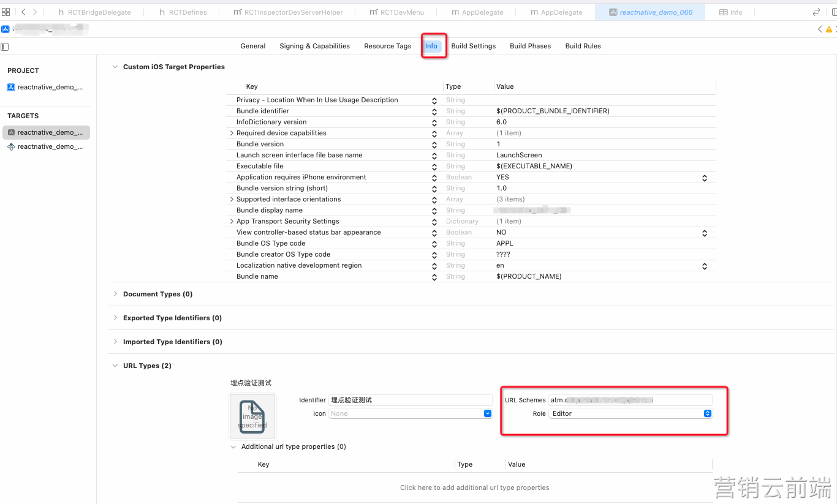
Task: Expand Imported Type Identifiers (0) section
Action: click(x=115, y=342)
